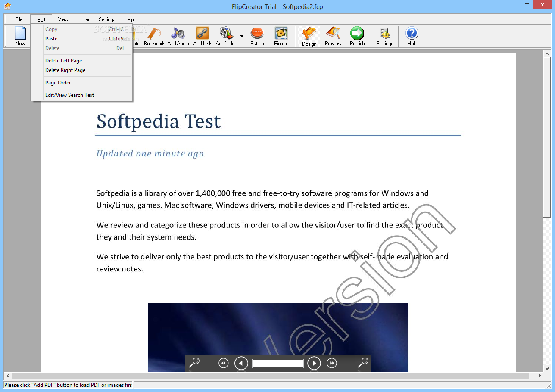The image size is (555, 392).
Task: Click the vertical scrollbar up arrow
Action: click(547, 54)
